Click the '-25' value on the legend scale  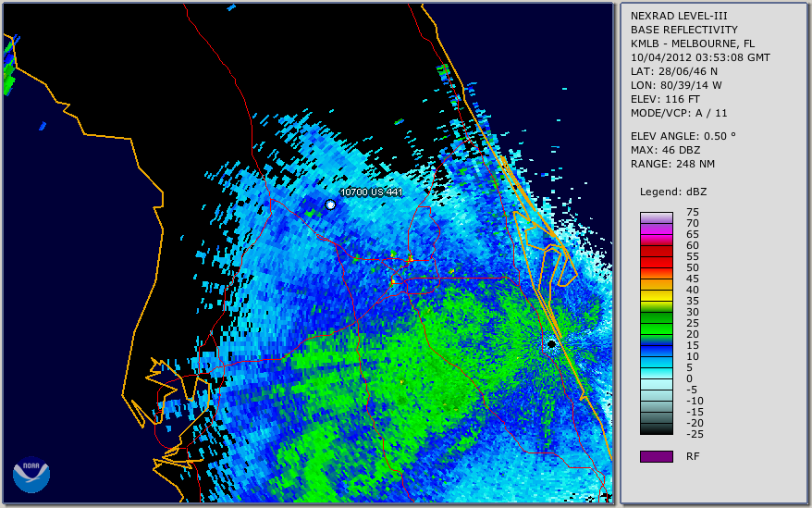point(695,434)
